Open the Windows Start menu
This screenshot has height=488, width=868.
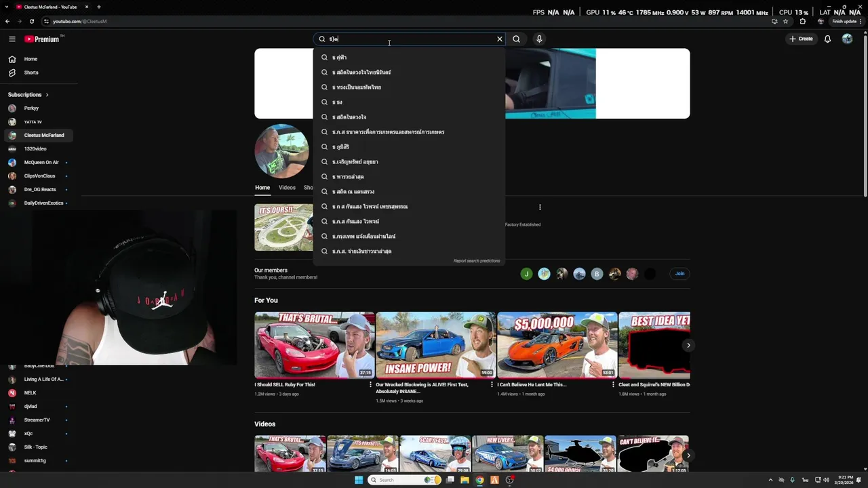coord(359,480)
